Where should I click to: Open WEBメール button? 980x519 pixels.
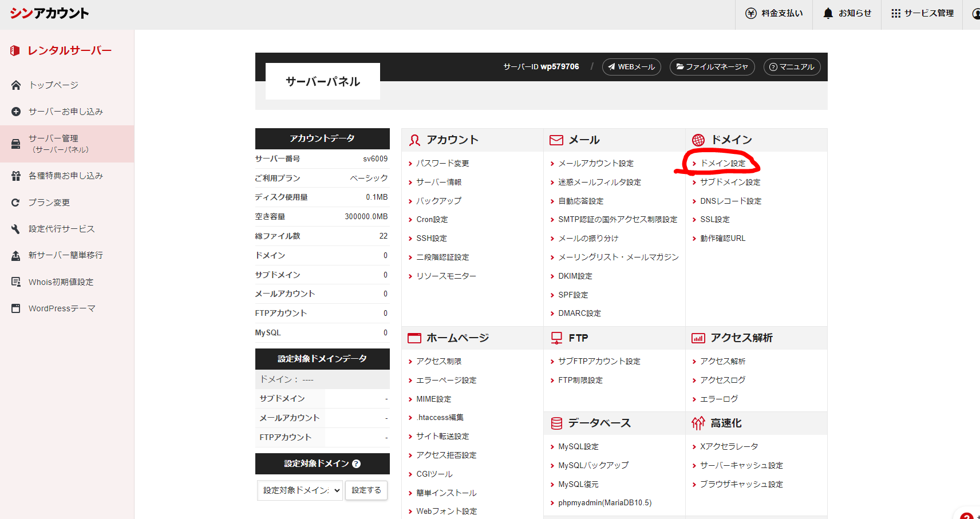coord(631,67)
